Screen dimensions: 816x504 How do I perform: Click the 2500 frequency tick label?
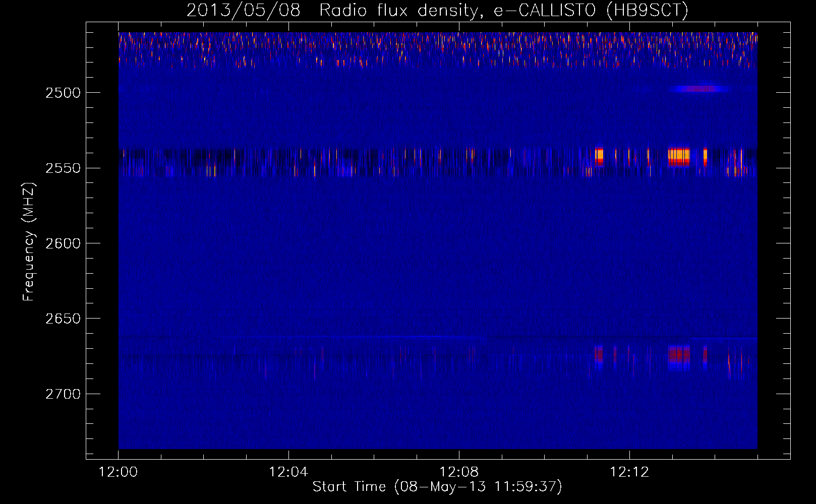[63, 93]
